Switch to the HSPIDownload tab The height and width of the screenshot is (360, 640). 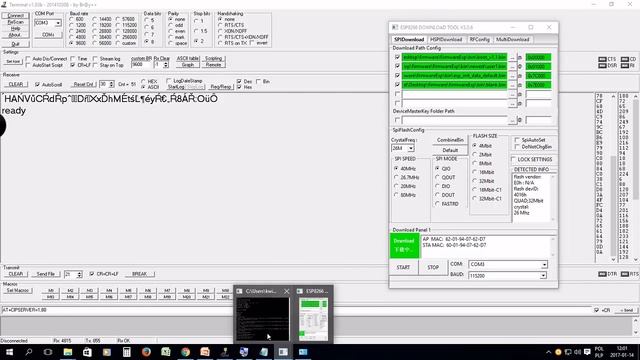[446, 39]
